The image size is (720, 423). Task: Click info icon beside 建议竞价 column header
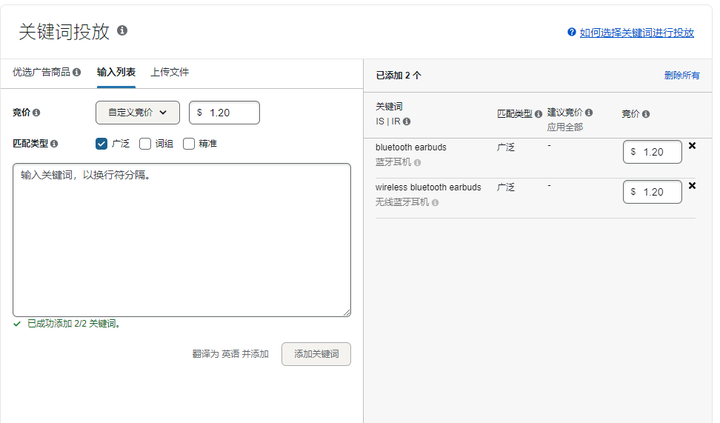click(x=589, y=113)
